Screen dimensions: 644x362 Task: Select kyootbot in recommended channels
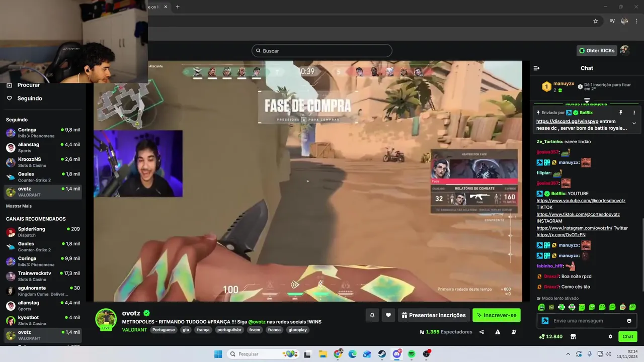tap(43, 320)
